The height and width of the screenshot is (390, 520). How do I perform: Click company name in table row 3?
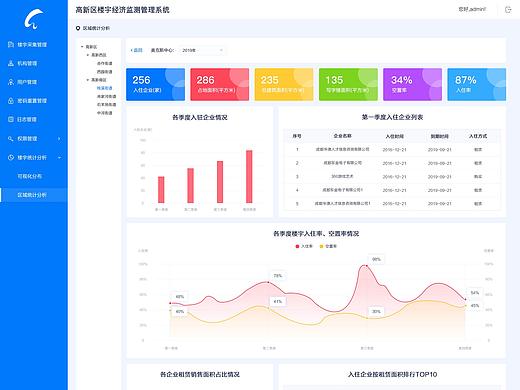(343, 176)
